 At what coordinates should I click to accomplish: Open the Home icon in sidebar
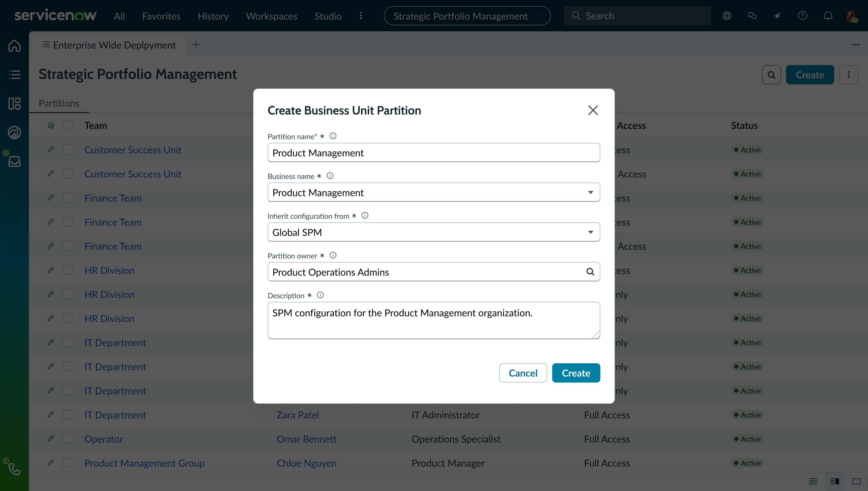(14, 45)
